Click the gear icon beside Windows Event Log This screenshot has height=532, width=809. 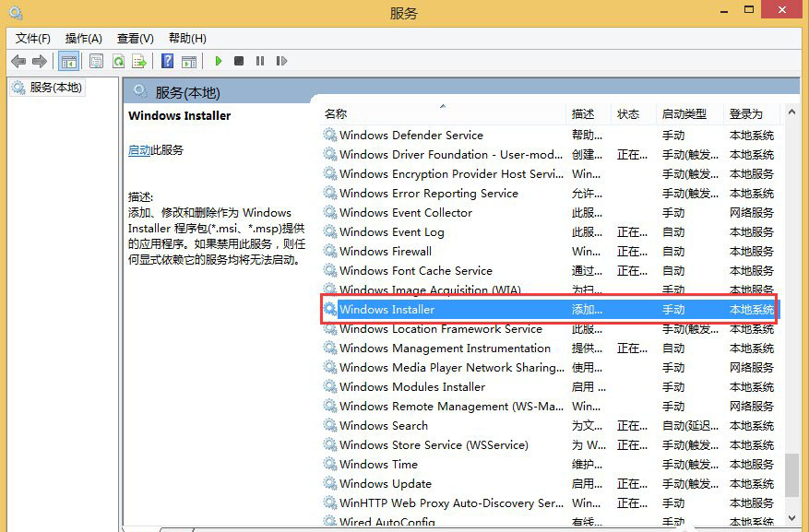coord(329,231)
